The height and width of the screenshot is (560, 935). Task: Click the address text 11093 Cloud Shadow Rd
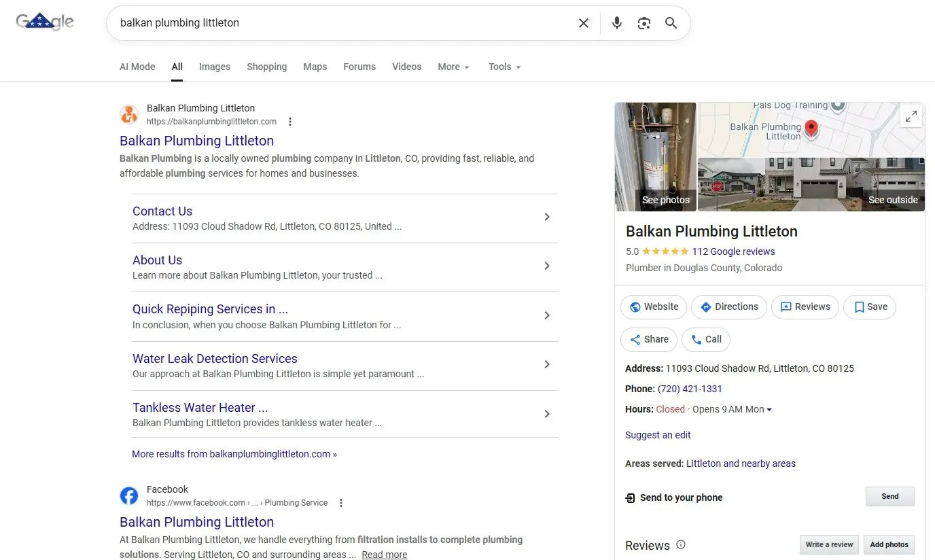(760, 368)
